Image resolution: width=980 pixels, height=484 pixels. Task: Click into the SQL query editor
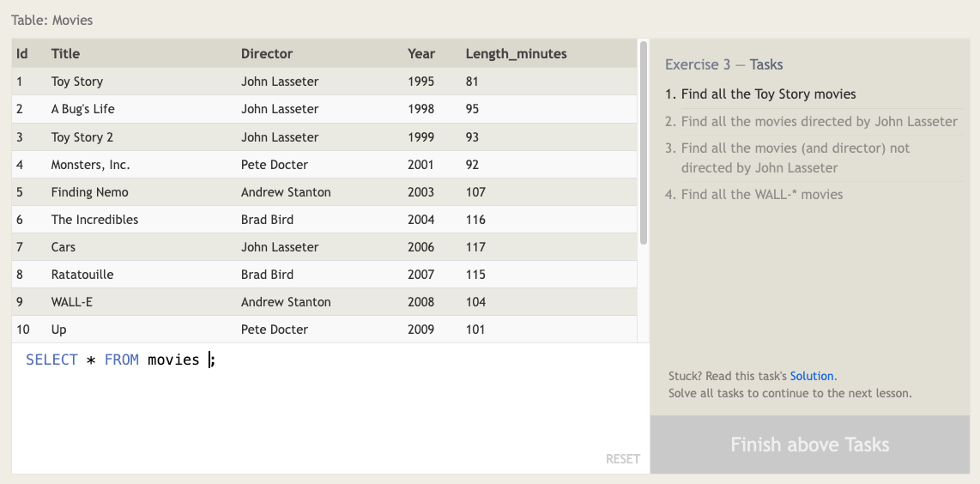point(330,408)
